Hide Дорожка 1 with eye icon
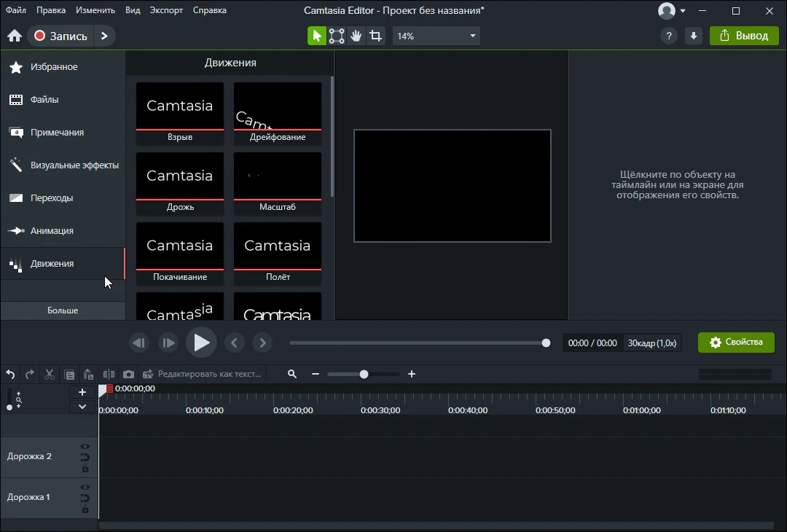787x532 pixels. pyautogui.click(x=85, y=488)
